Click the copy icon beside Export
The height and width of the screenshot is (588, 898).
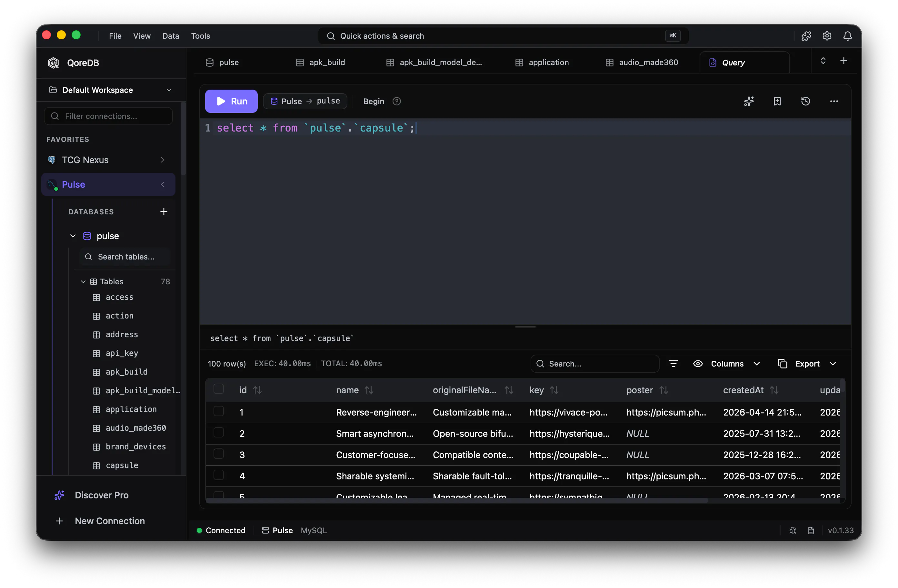coord(783,364)
